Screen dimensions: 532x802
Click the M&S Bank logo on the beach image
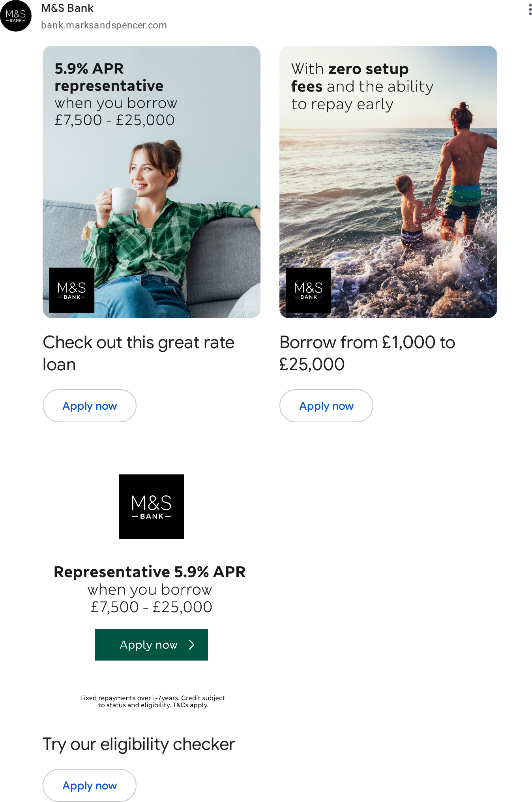click(308, 290)
